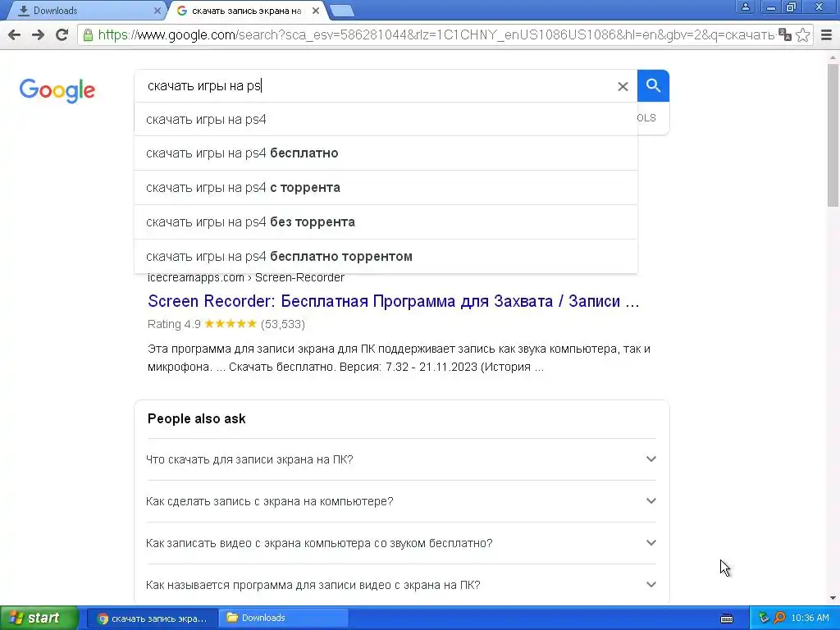
Task: Select the suggestion 'скачать игры на ps4 бесплатно'
Action: coord(386,153)
